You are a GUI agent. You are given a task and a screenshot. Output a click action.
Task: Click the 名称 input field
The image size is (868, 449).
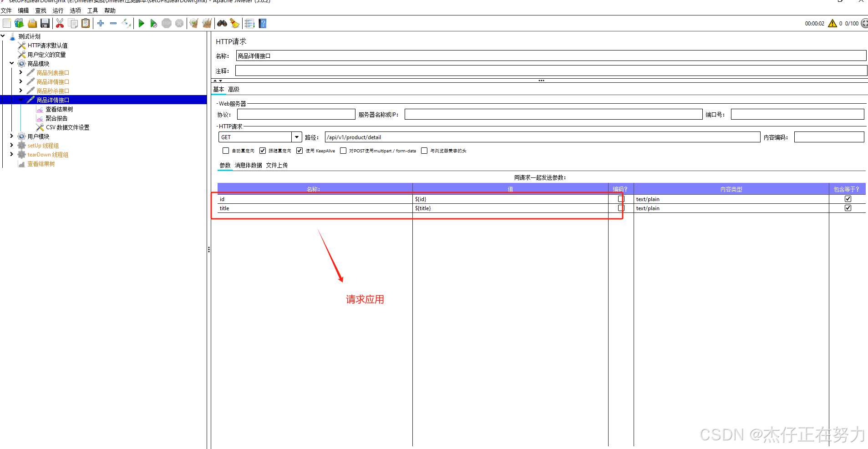[x=551, y=55]
